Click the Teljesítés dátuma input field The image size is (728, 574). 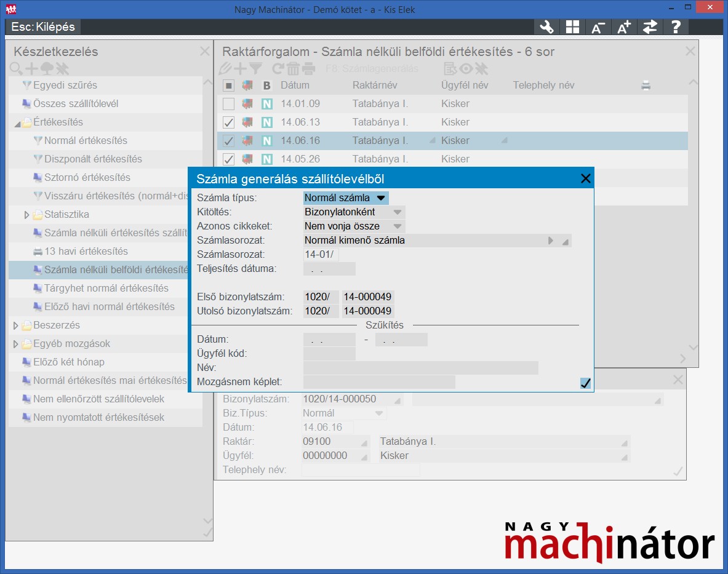329,269
